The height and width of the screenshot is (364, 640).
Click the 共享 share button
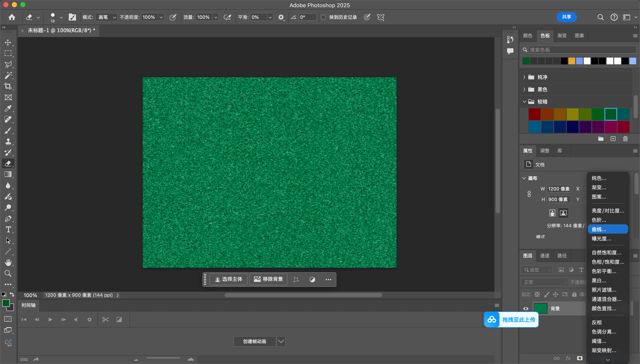pyautogui.click(x=567, y=17)
